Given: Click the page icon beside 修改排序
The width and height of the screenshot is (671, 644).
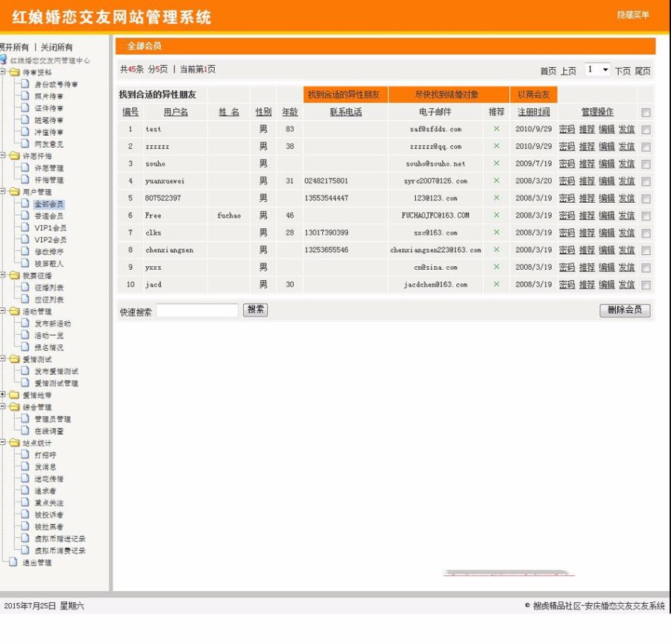Looking at the screenshot, I should pos(25,252).
